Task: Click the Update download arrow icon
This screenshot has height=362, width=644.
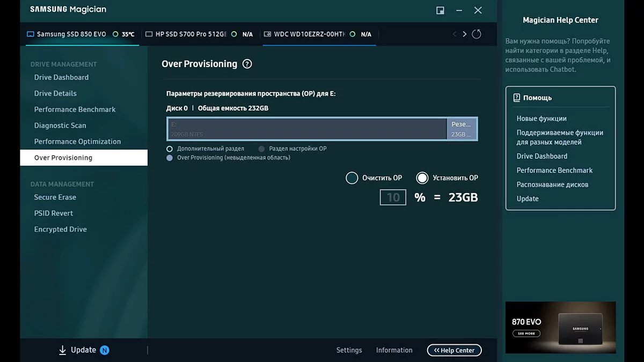Action: coord(62,350)
